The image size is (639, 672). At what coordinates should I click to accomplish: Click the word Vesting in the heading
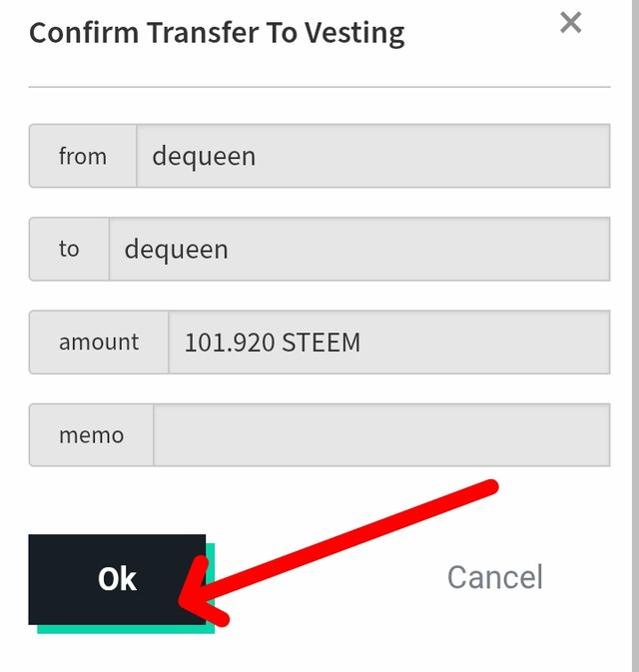356,33
